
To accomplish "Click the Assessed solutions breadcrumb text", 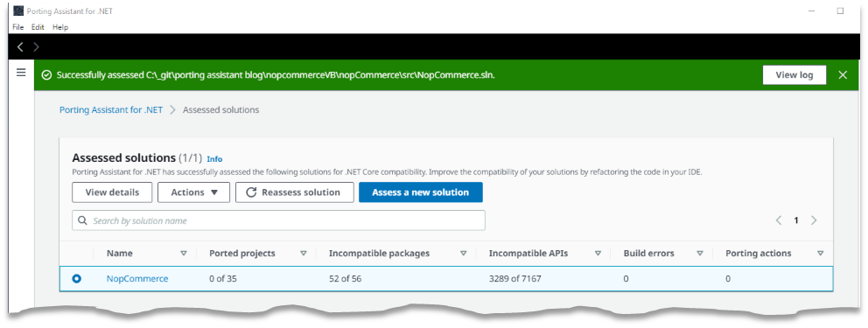I will click(x=220, y=109).
